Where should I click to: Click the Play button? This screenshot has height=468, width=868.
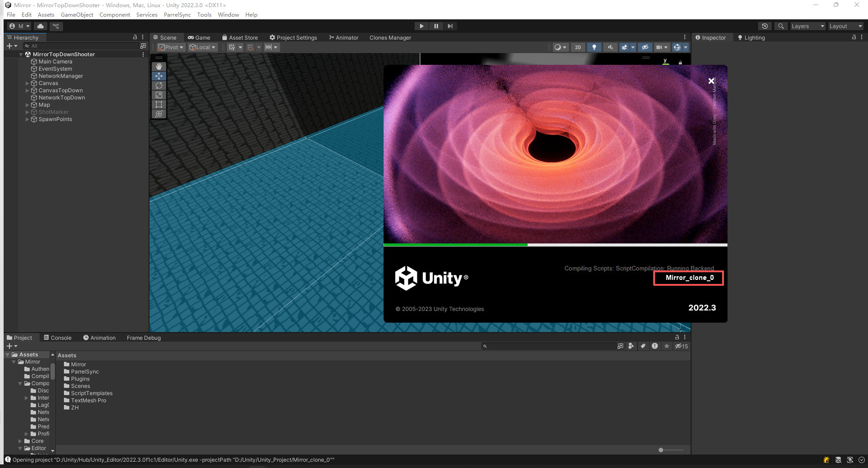pyautogui.click(x=421, y=26)
